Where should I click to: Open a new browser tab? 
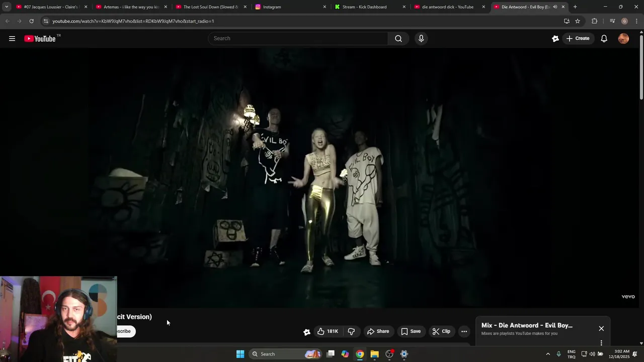pyautogui.click(x=575, y=7)
